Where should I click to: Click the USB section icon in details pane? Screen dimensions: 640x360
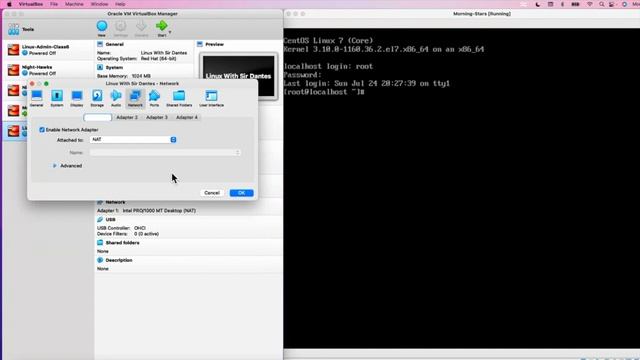[100, 220]
